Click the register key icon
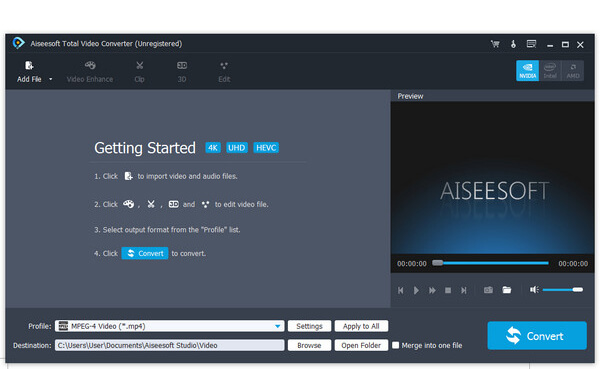This screenshot has width=600, height=369. tap(513, 44)
